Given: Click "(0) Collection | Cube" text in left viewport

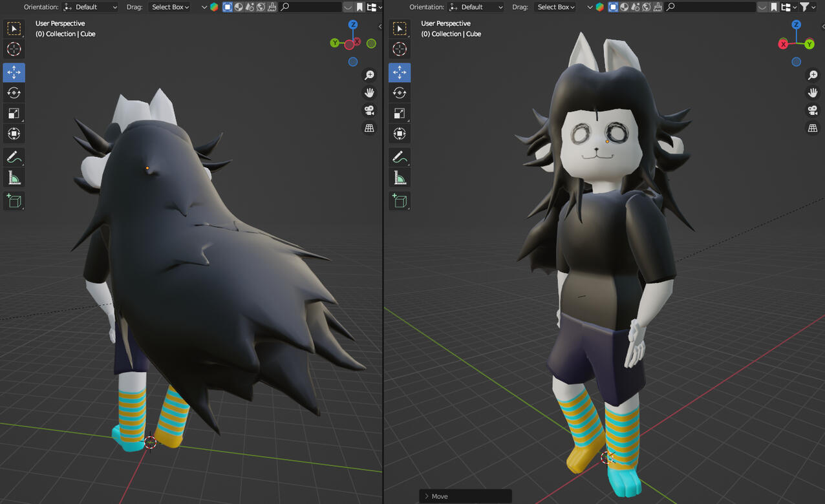Looking at the screenshot, I should point(65,34).
